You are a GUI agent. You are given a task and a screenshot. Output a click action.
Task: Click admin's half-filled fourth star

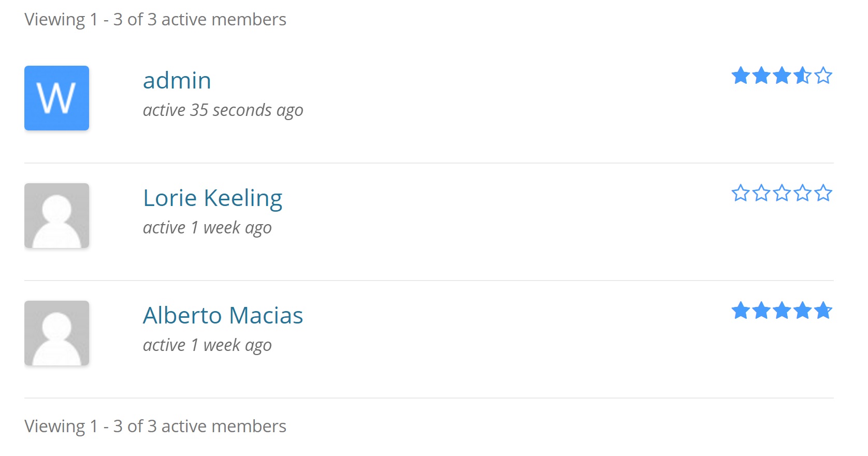click(x=802, y=76)
